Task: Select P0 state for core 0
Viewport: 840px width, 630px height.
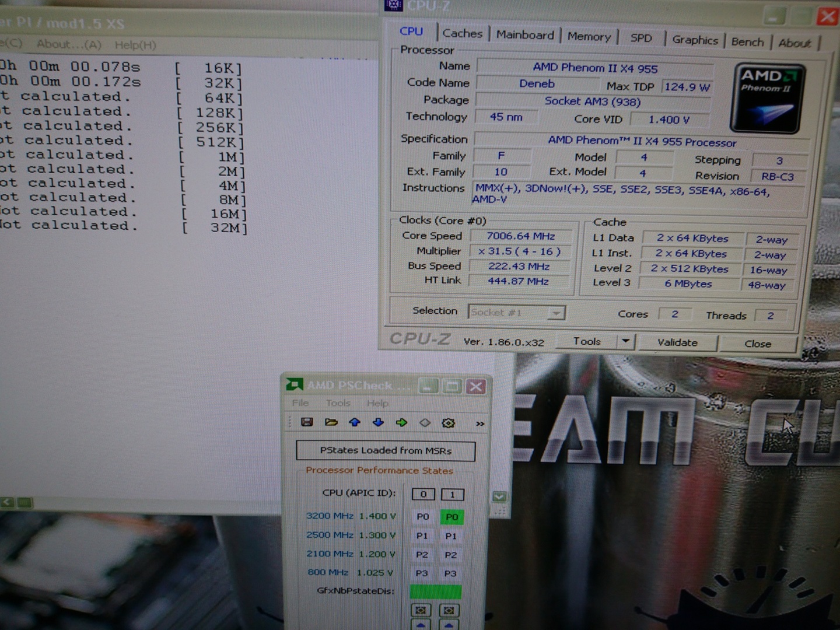Action: click(422, 516)
